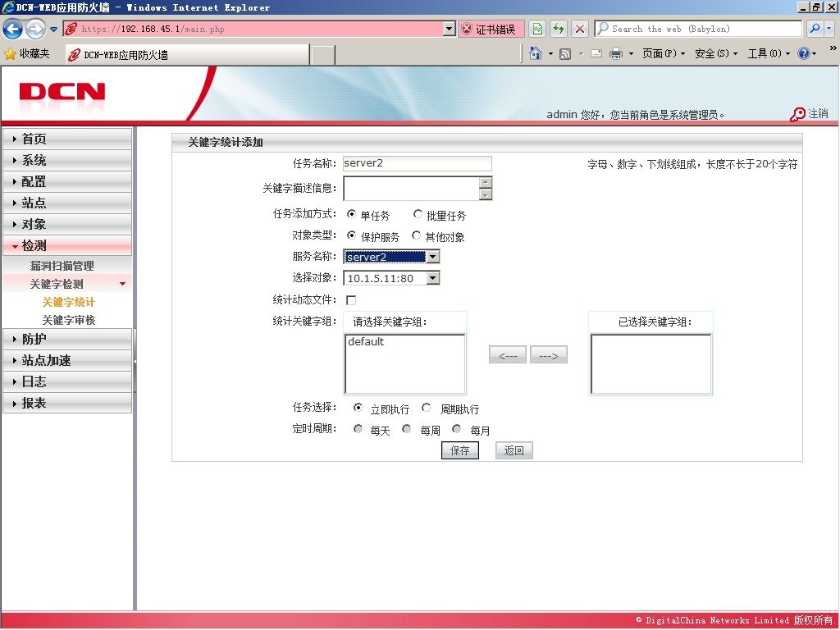Image resolution: width=840 pixels, height=630 pixels.
Task: Open the address bar URL dropdown
Action: [x=450, y=29]
